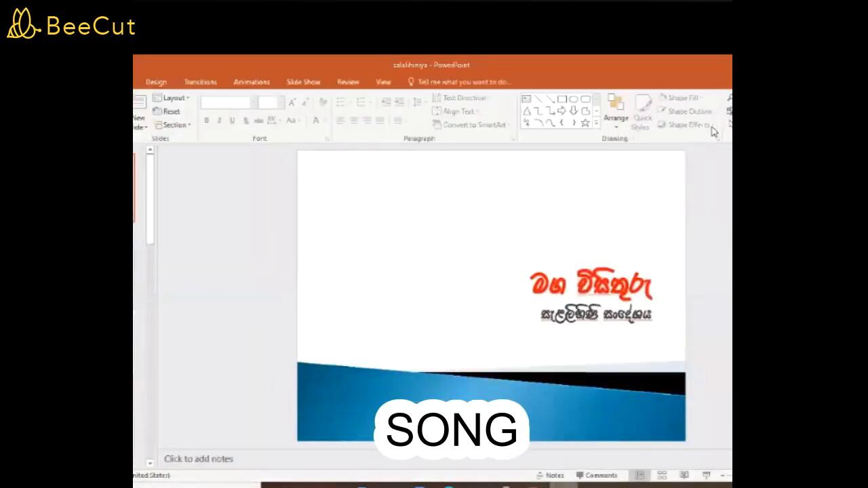Choose the oval shape from gallery
This screenshot has height=488, width=868.
point(573,99)
